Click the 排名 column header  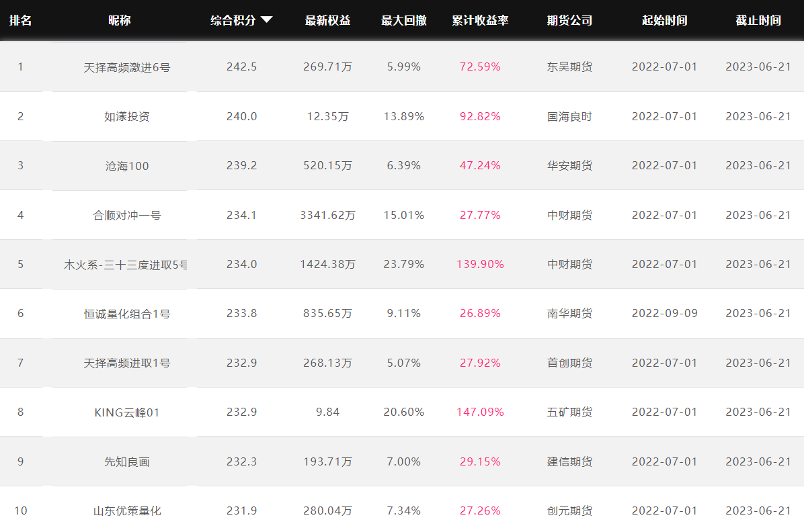coord(21,21)
